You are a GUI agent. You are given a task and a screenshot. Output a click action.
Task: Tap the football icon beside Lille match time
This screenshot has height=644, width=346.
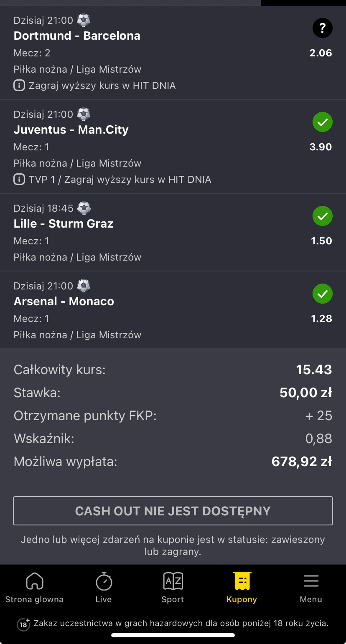tap(84, 208)
